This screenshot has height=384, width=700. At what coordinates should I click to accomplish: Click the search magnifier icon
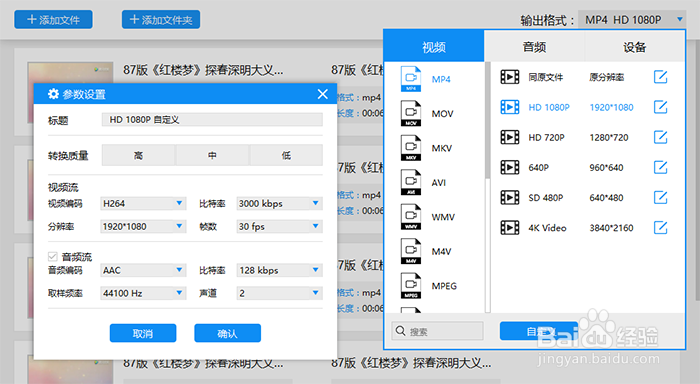point(400,331)
